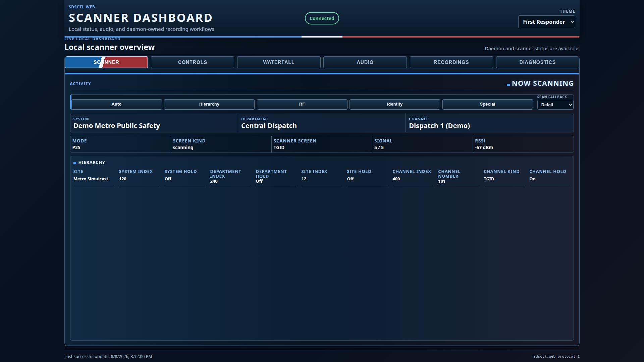The width and height of the screenshot is (644, 362).
Task: Open the Controls tab
Action: point(193,62)
